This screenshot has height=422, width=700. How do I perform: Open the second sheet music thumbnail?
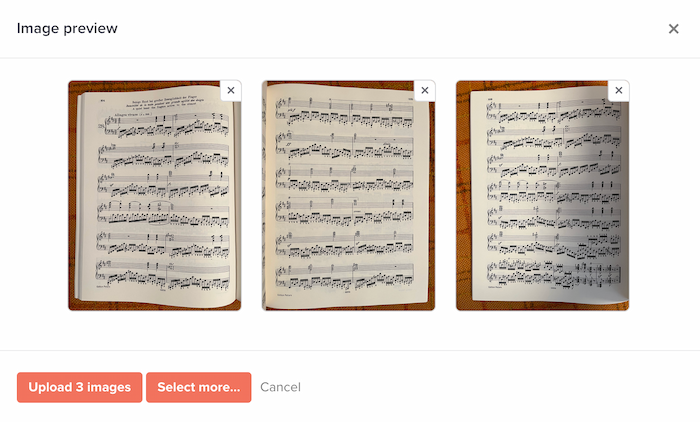pyautogui.click(x=348, y=196)
